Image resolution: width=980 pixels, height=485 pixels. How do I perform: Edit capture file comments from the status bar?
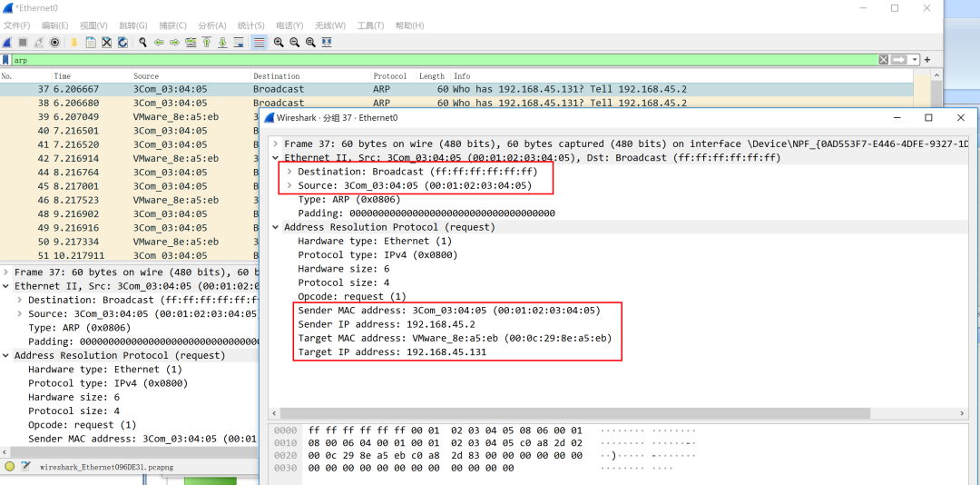point(25,466)
